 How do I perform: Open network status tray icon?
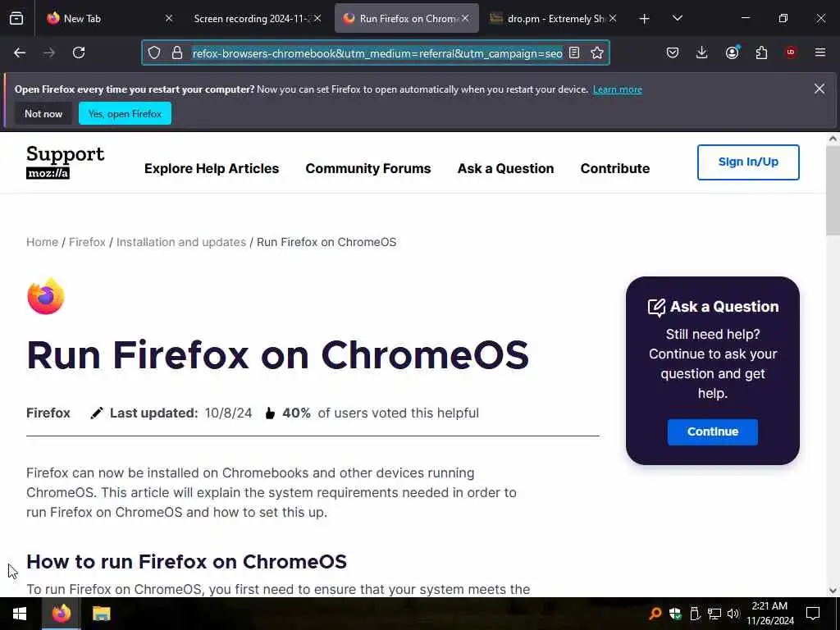[714, 614]
